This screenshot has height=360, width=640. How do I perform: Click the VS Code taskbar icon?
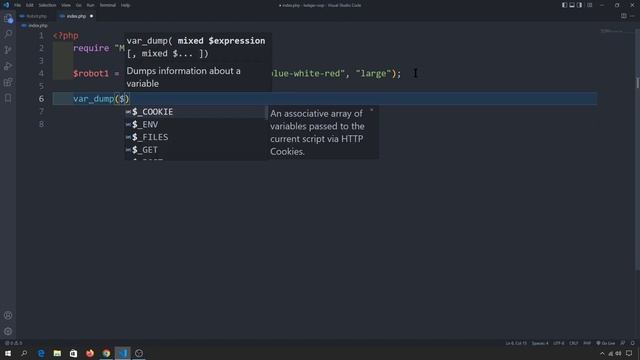[x=123, y=353]
